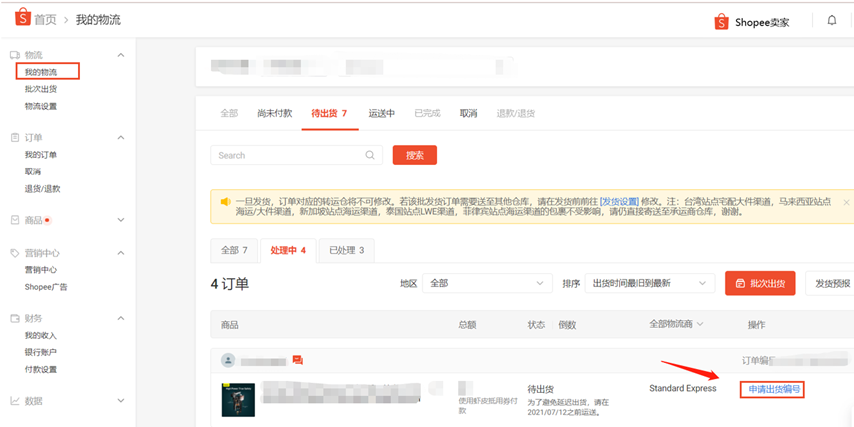The width and height of the screenshot is (854, 427).
Task: Switch to the 已完成 tab
Action: tap(428, 113)
